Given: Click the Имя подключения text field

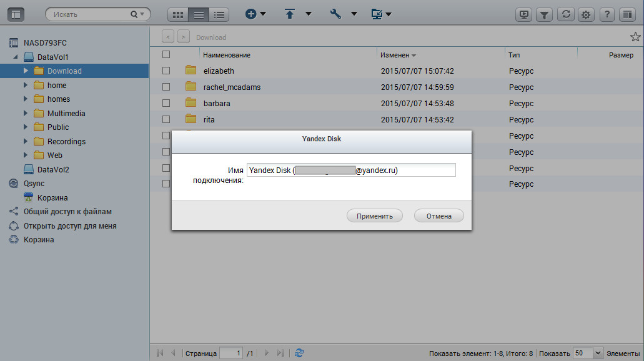Looking at the screenshot, I should tap(351, 170).
